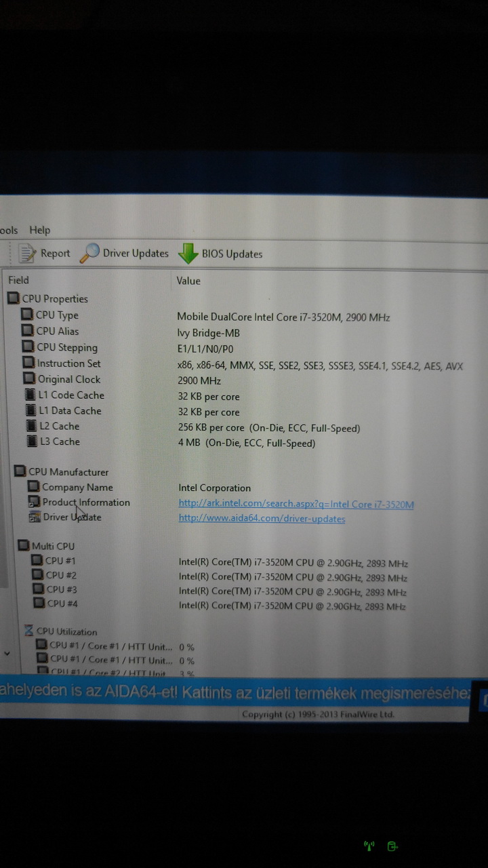The width and height of the screenshot is (488, 868).
Task: Click the CPU #2 row icon
Action: 38,575
